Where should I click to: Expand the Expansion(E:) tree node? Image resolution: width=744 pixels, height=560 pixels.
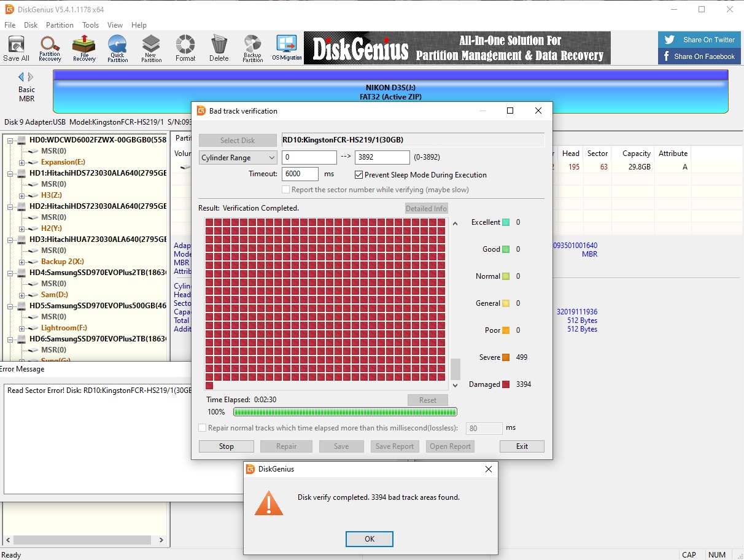coord(21,162)
